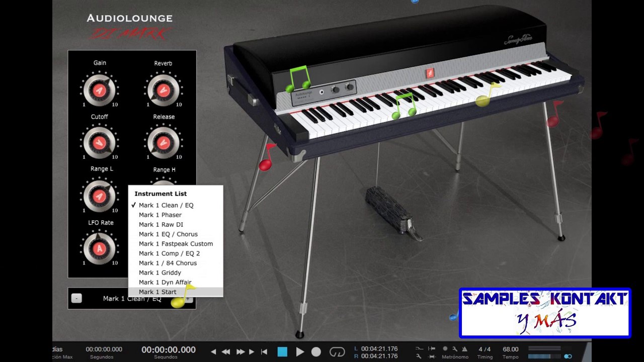Image resolution: width=644 pixels, height=362 pixels.
Task: Click the metronome triangle icon
Action: [464, 349]
